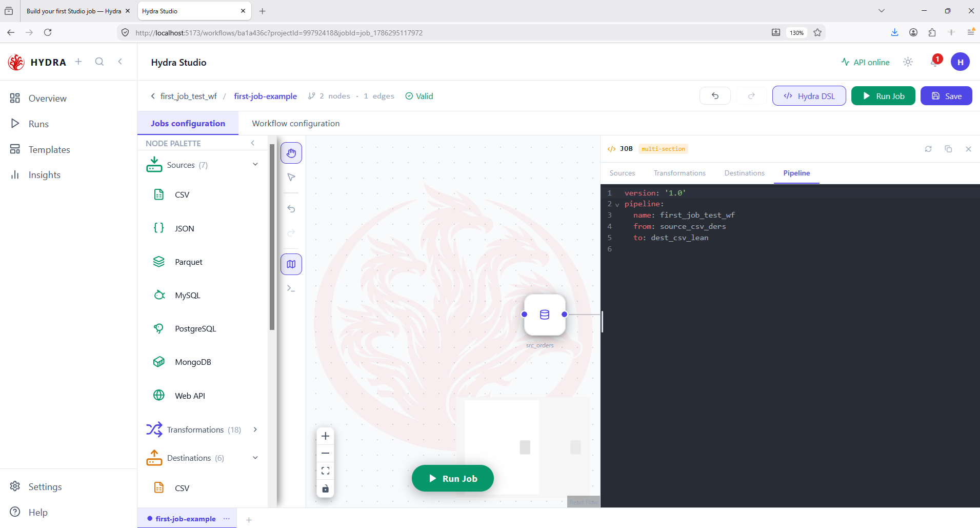Viewport: 980px width, 528px height.
Task: Collapse the Node Palette panel
Action: [x=252, y=143]
